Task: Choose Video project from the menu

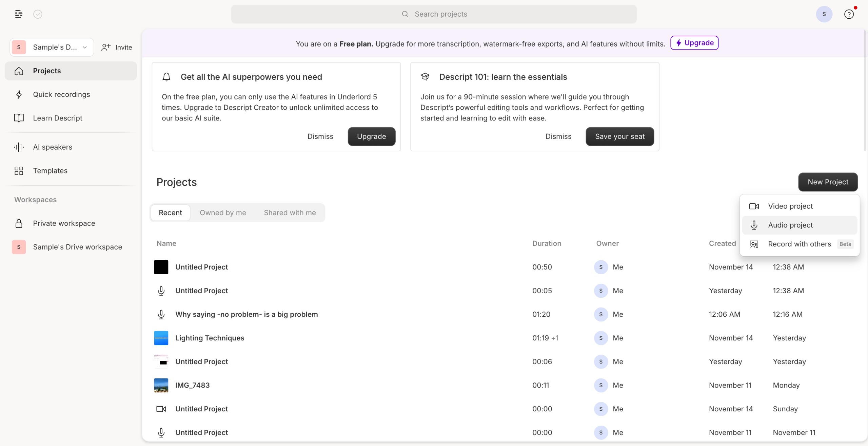Action: 790,206
